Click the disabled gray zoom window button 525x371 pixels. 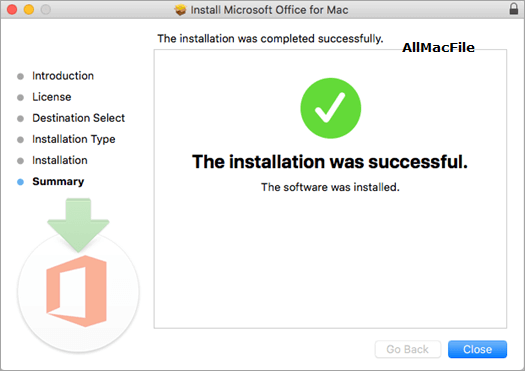point(46,10)
